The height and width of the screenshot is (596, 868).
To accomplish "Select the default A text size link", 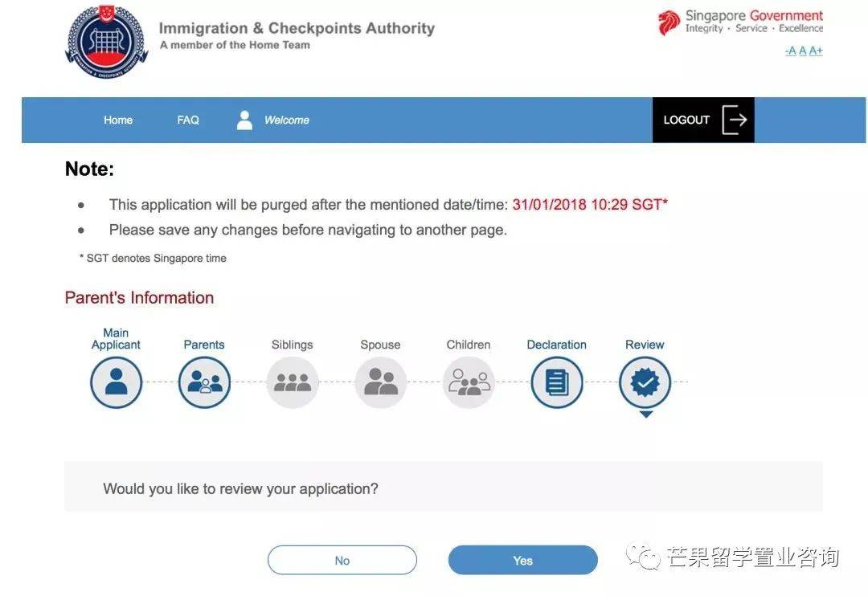I will pos(804,50).
